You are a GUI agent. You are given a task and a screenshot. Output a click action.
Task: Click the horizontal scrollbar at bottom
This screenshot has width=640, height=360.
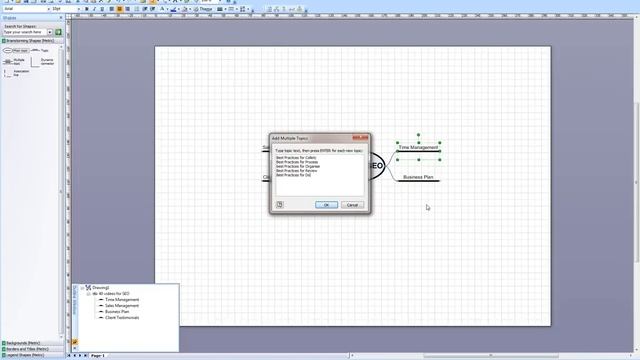point(490,356)
